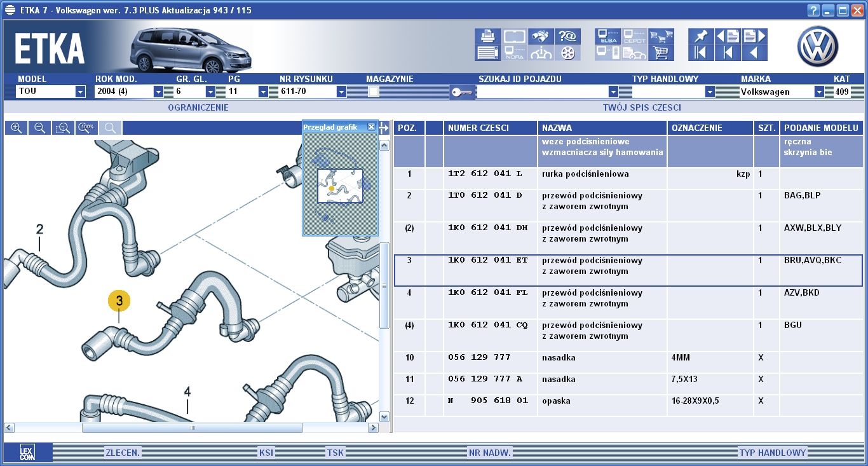This screenshot has height=466, width=868.
Task: Click the KAT field showing 409
Action: (x=842, y=92)
